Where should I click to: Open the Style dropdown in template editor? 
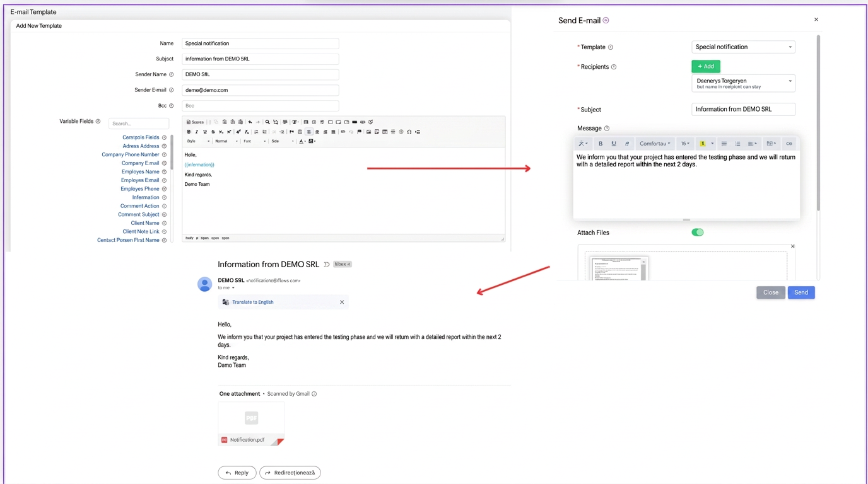(198, 141)
